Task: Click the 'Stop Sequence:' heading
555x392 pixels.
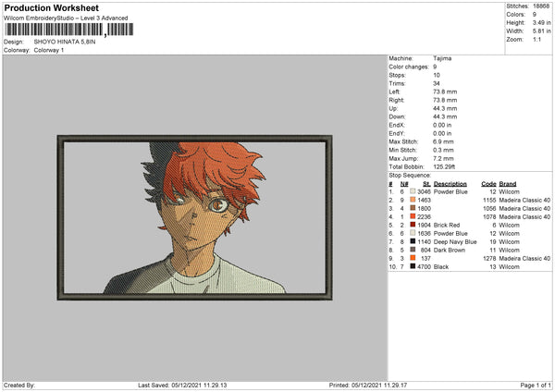Action: tap(410, 175)
